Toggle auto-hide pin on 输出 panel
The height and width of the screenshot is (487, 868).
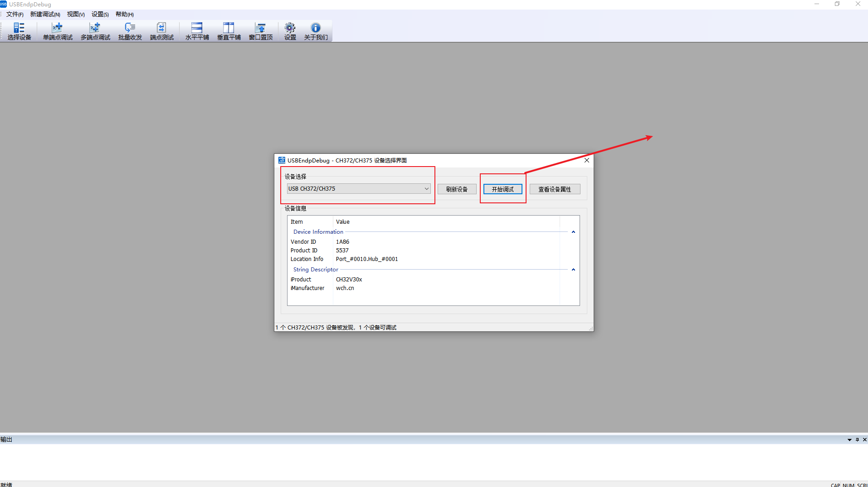click(857, 440)
